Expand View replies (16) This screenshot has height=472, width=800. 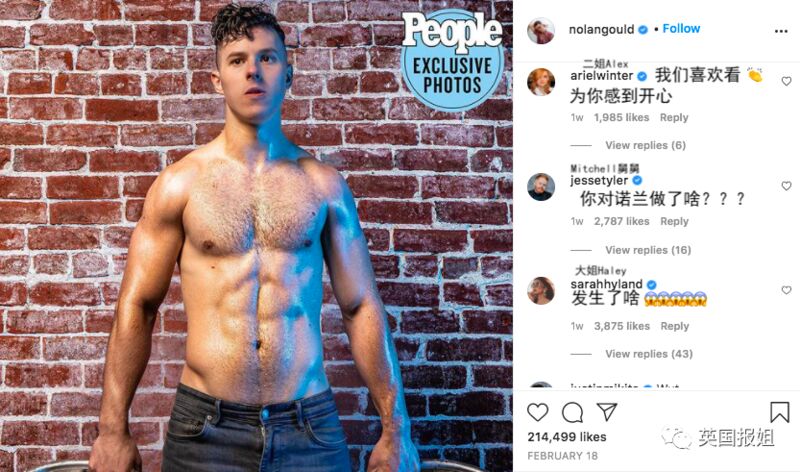click(x=648, y=250)
